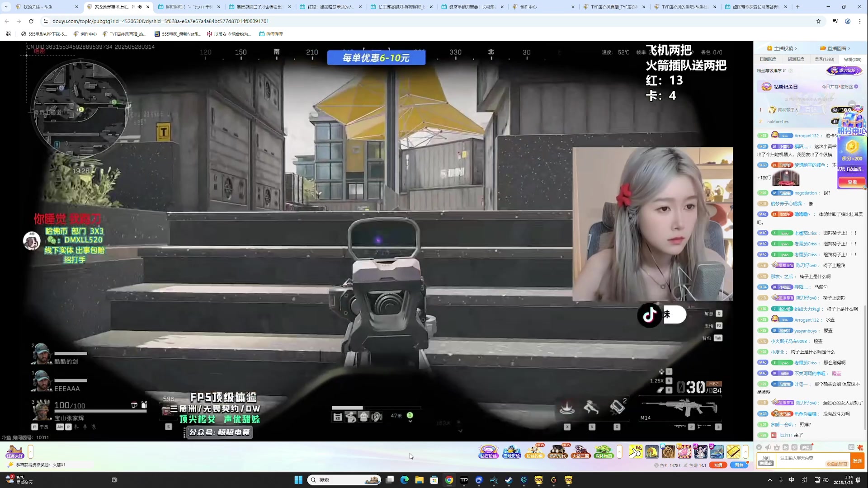This screenshot has height=488, width=868.
Task: Switch to 长工溪谷跑刀 bilibili browser tab
Action: tap(401, 7)
